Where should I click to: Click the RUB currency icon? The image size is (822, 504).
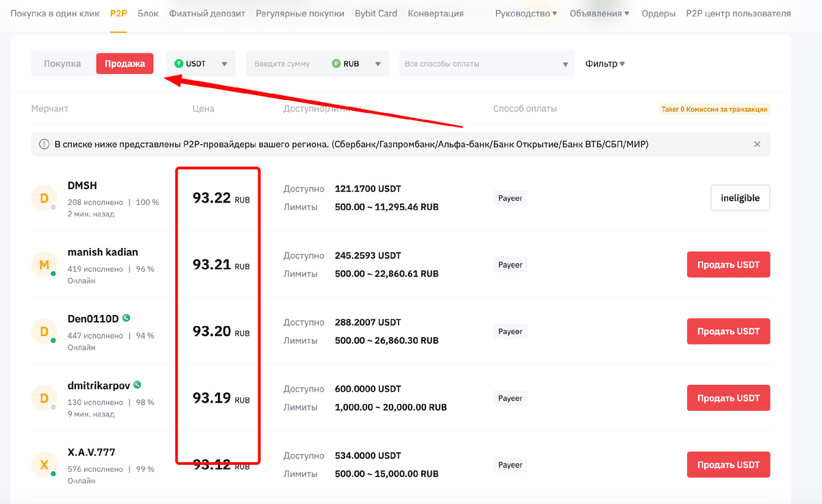click(336, 64)
